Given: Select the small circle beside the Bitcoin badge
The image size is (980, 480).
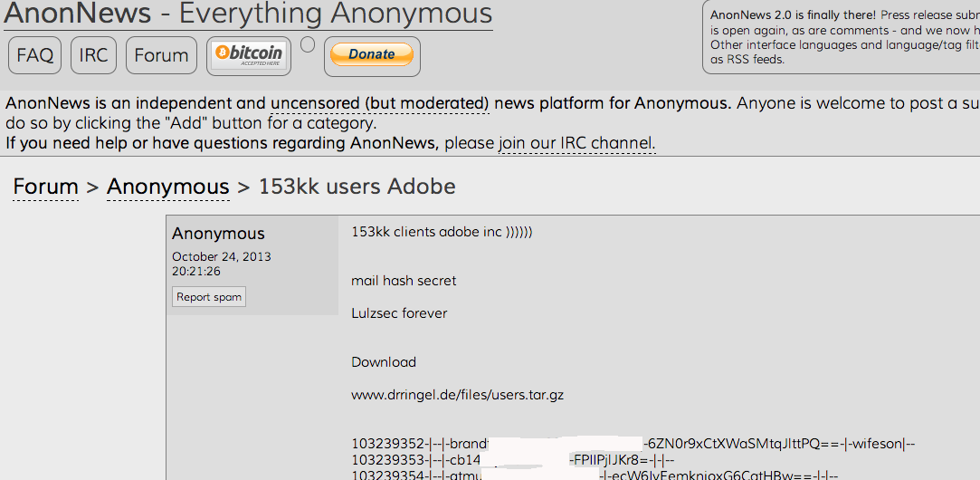Looking at the screenshot, I should click(308, 45).
